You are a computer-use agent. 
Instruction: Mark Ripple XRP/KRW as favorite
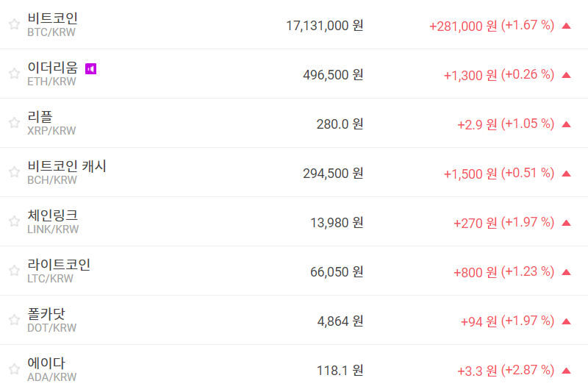(14, 123)
